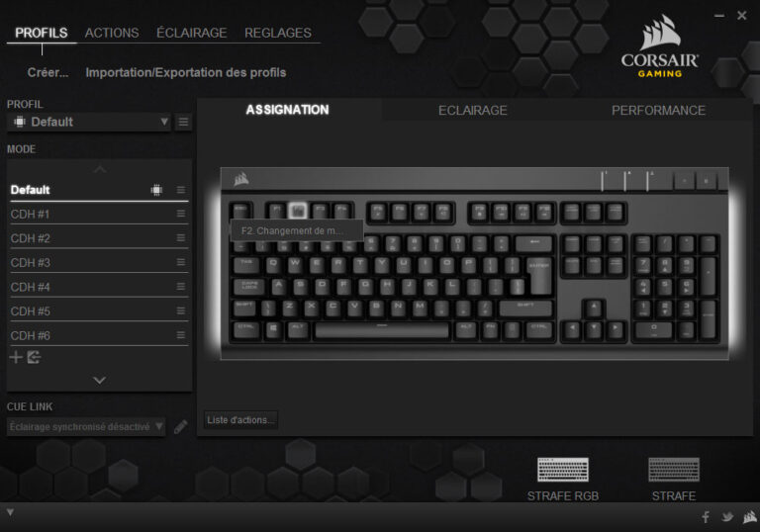Edit CUE Link with the pencil icon
Image resolution: width=760 pixels, height=532 pixels.
coord(181,427)
